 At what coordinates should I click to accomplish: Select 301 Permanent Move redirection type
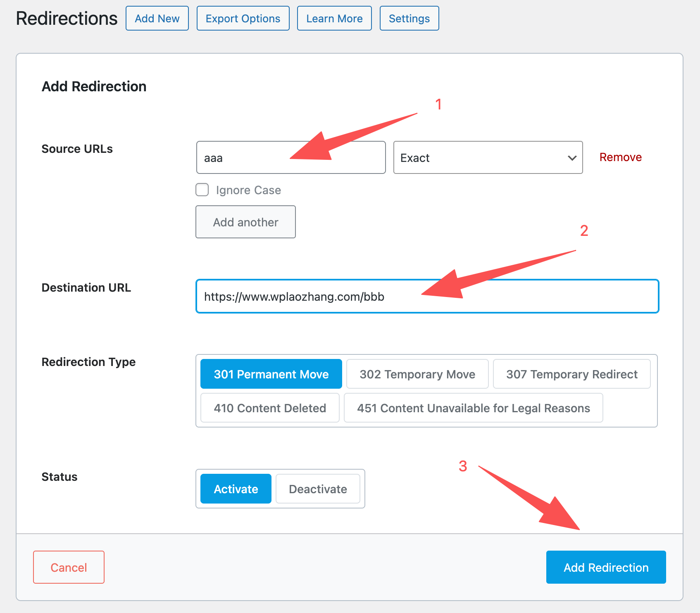click(x=271, y=374)
